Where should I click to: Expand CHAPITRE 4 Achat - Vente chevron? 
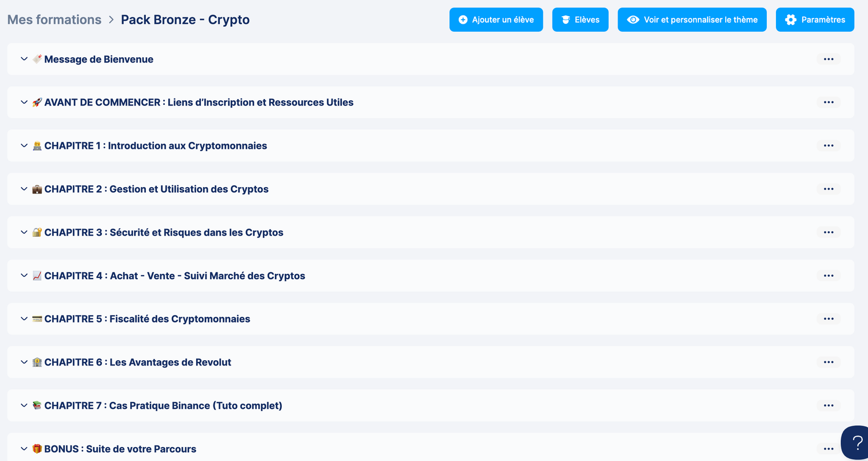coord(24,276)
